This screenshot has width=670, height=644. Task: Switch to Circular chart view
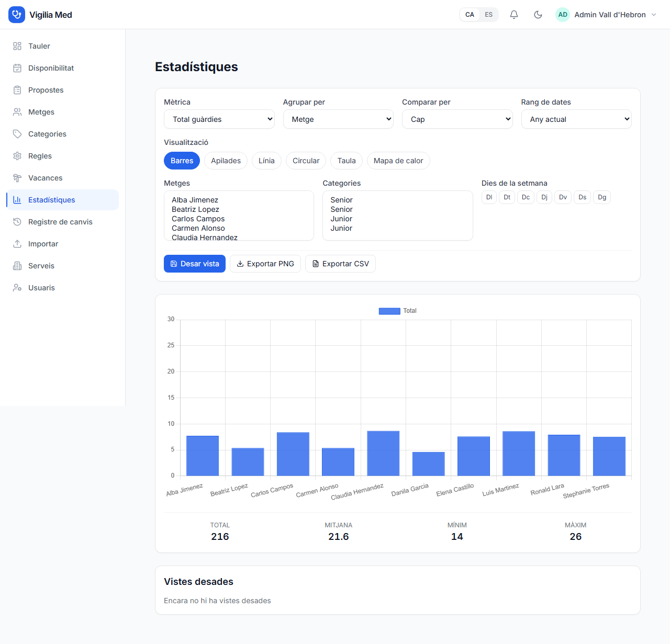coord(306,161)
